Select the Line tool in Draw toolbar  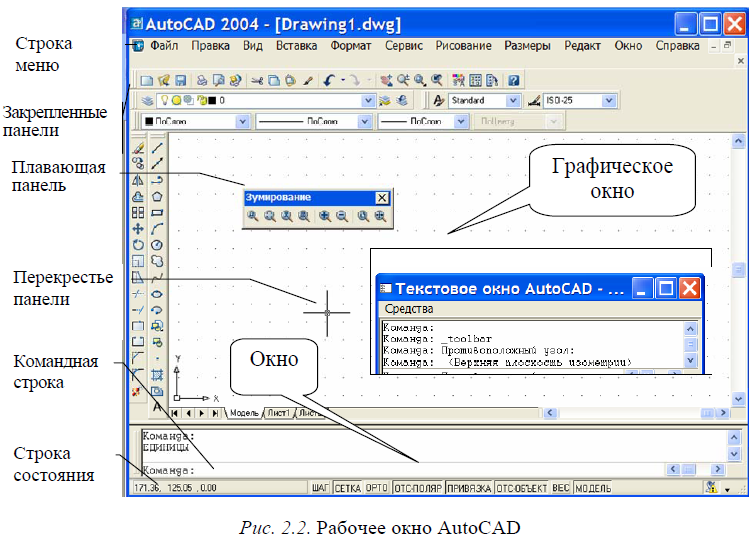pyautogui.click(x=157, y=148)
